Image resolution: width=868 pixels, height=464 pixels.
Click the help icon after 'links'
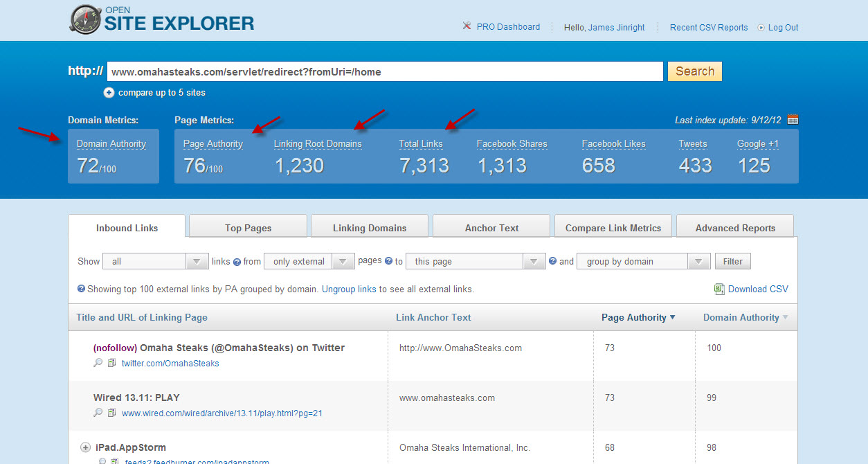point(237,262)
